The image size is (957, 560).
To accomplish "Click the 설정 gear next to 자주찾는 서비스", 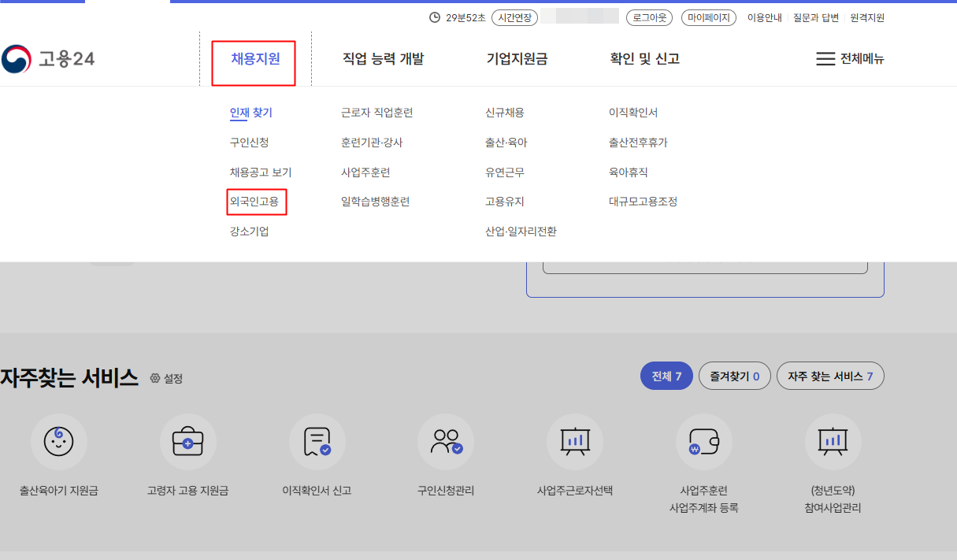I will (166, 379).
